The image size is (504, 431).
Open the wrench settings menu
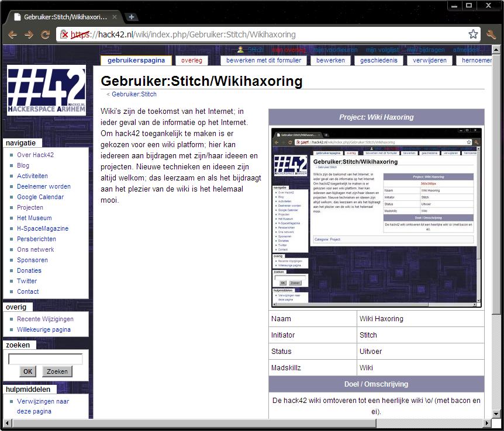click(491, 34)
